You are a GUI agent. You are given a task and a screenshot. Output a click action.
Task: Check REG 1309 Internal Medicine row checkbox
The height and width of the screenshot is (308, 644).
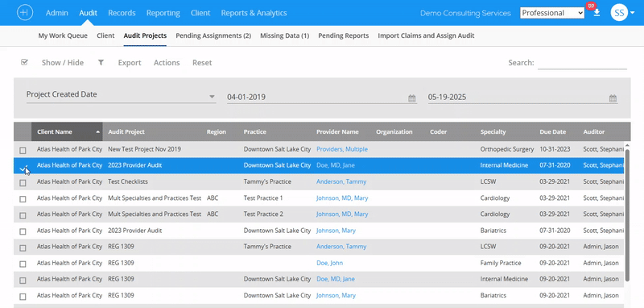23,281
